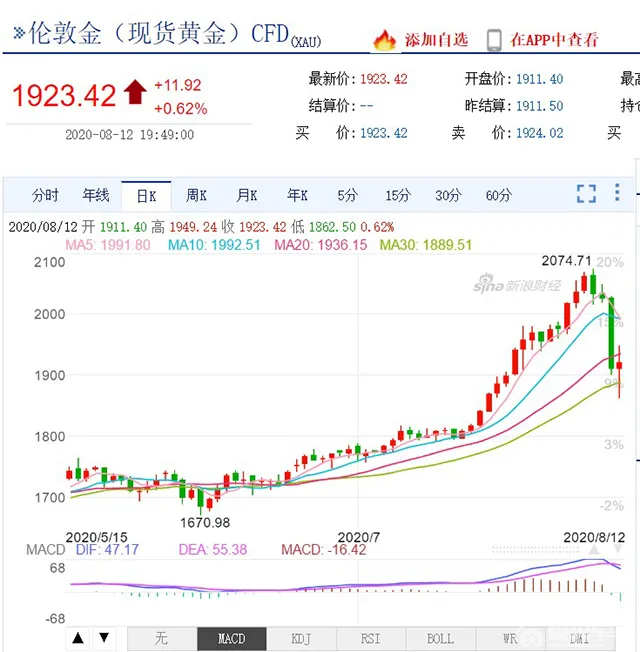Click the flame icon beside 添加自选
The width and height of the screenshot is (640, 652).
click(x=384, y=40)
